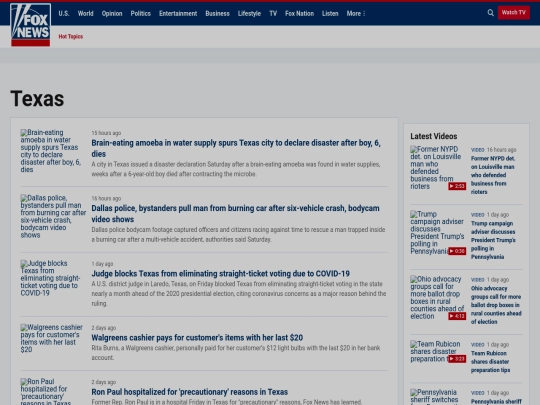The width and height of the screenshot is (540, 405).
Task: Go to the Opinion section
Action: click(x=112, y=13)
